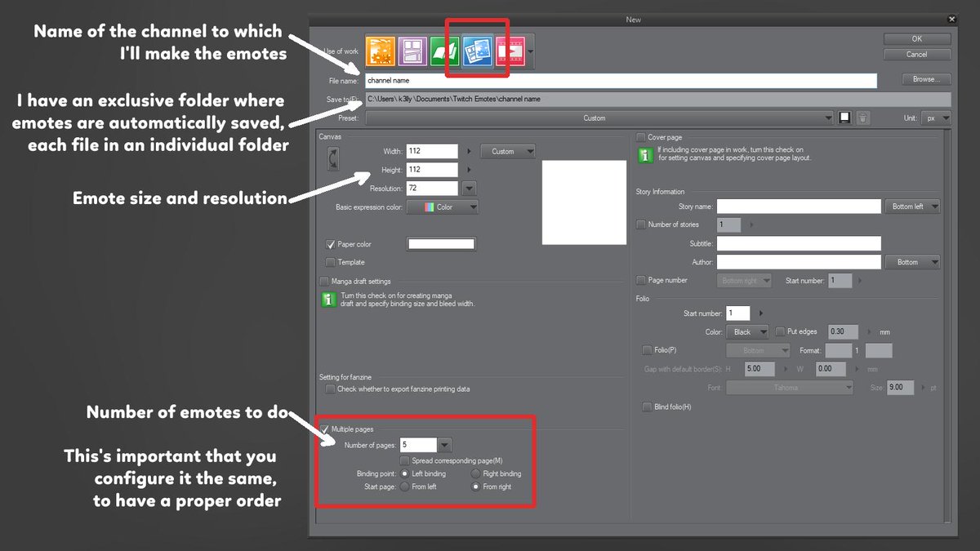Select Left binding radio button
This screenshot has height=551, width=980.
tap(405, 473)
